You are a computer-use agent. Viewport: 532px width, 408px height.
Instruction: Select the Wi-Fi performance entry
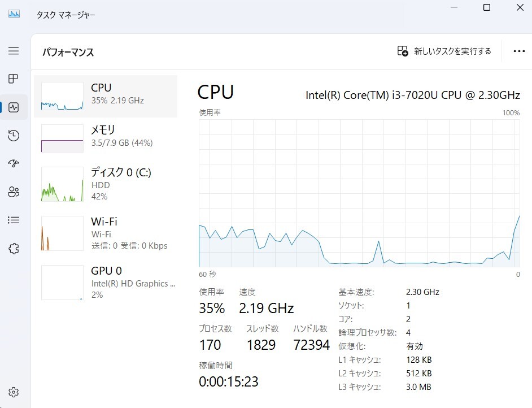[106, 233]
